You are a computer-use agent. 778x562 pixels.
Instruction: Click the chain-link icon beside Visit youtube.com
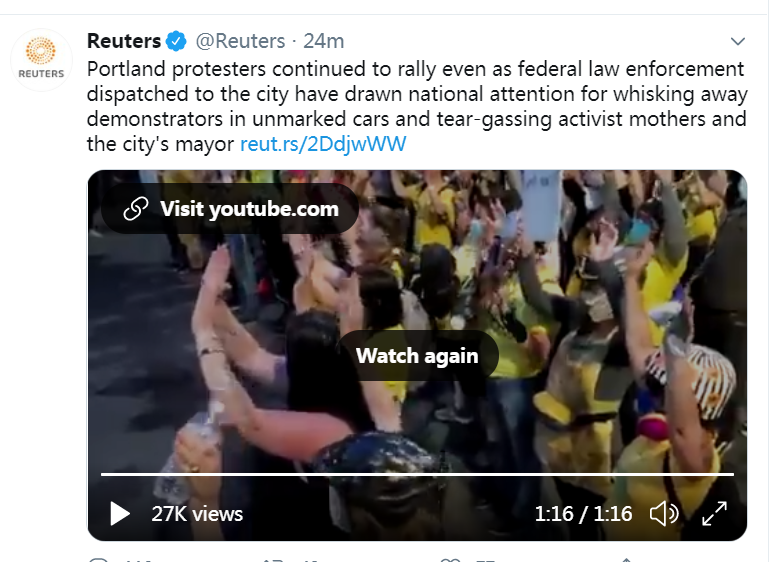[x=135, y=209]
